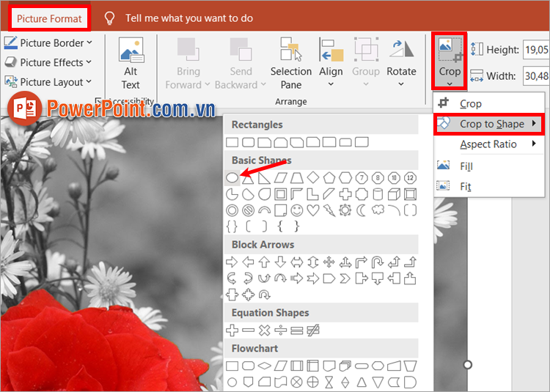Screen dimensions: 550x392
Task: Click the Height value field
Action: [x=536, y=50]
